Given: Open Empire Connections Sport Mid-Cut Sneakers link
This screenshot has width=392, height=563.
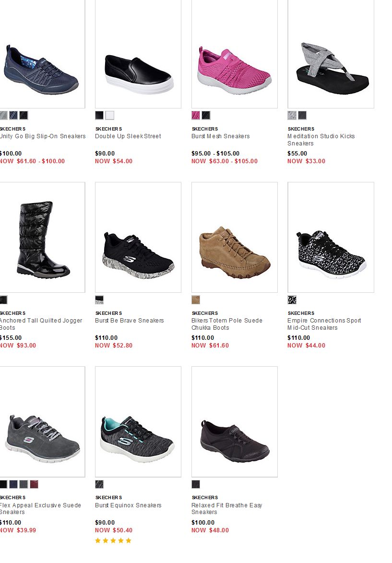Looking at the screenshot, I should click(324, 324).
